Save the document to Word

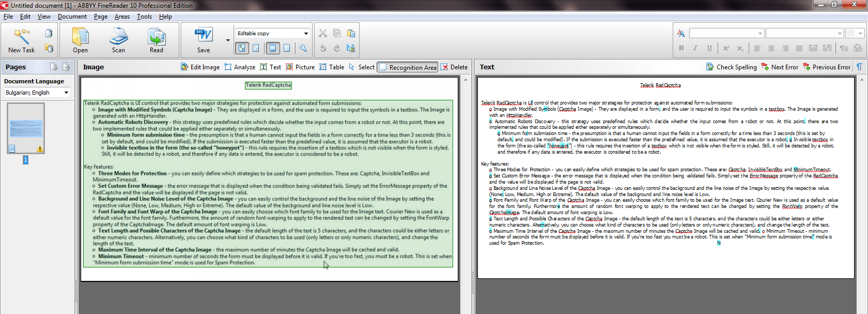(x=204, y=41)
